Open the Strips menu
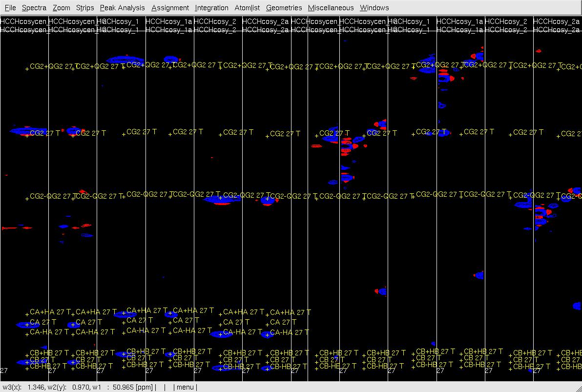Image resolution: width=582 pixels, height=392 pixels. pos(85,8)
